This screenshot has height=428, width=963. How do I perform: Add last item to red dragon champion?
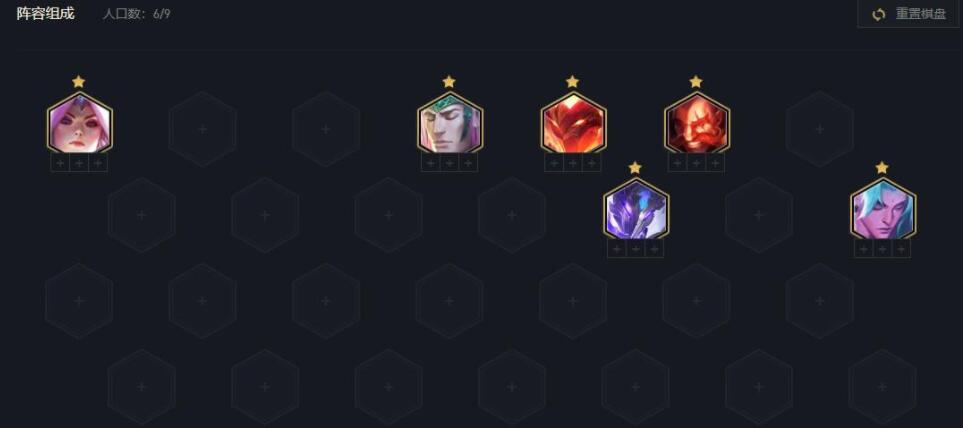coord(591,163)
